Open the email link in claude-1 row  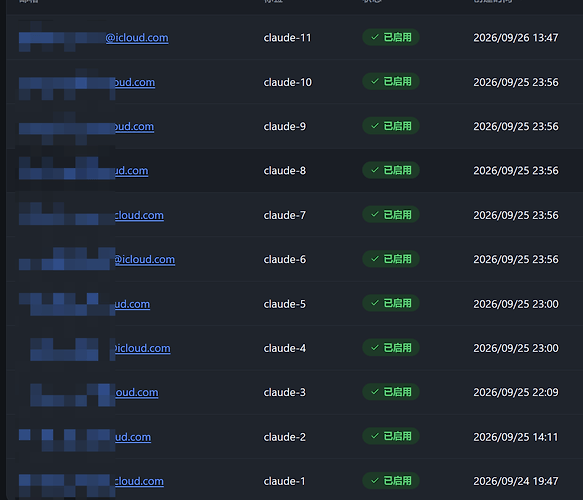pos(91,481)
